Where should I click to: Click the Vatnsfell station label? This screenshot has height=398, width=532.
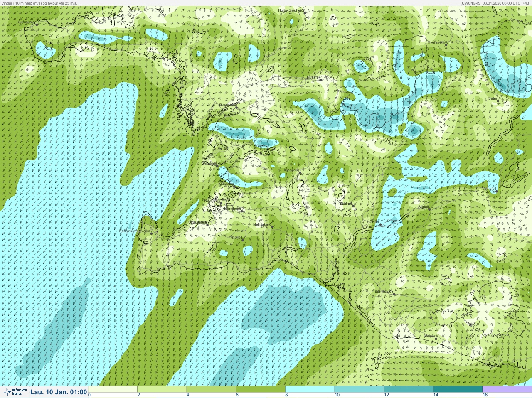tap(489, 189)
